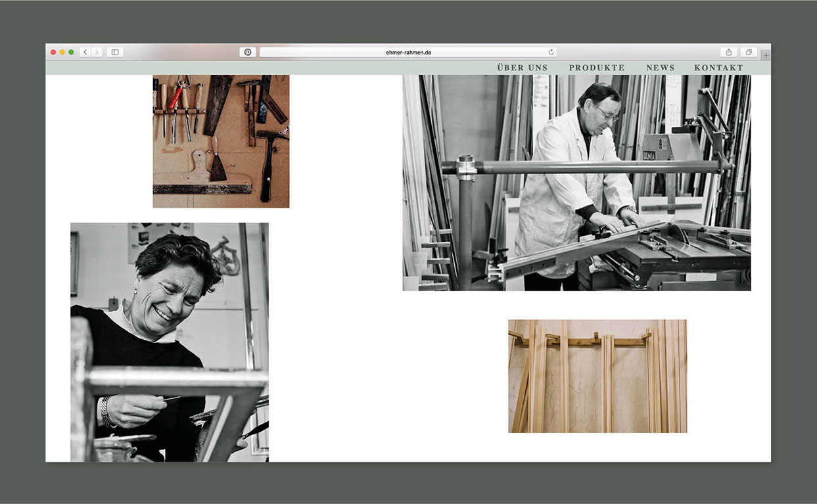Open the hanging tools photo
Image resolution: width=817 pixels, height=504 pixels.
point(221,141)
